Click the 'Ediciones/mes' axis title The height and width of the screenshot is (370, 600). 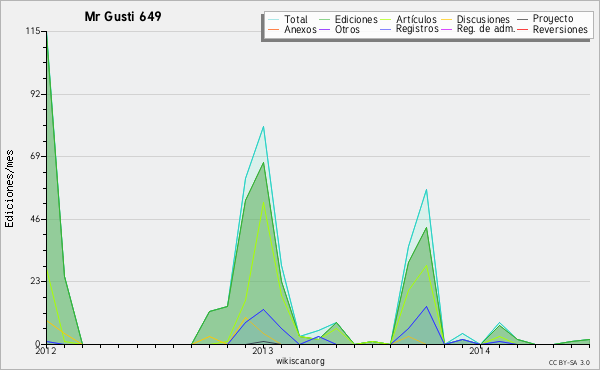(9, 189)
